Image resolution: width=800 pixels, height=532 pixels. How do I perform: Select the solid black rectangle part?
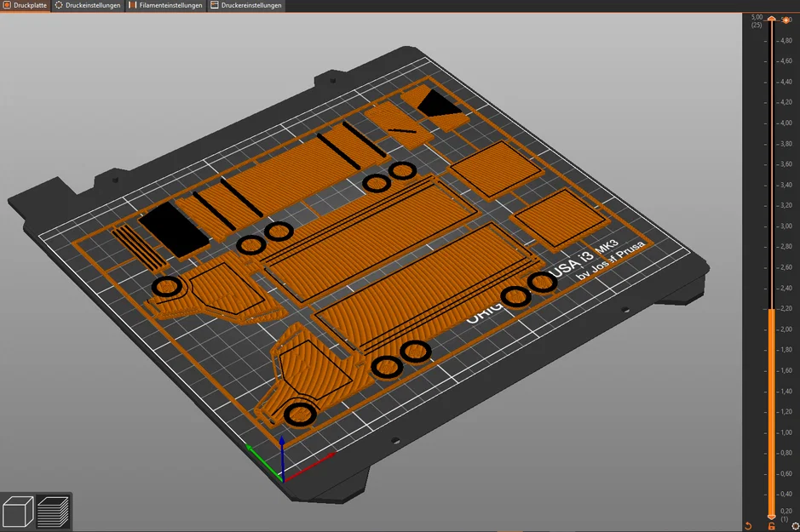pos(174,229)
